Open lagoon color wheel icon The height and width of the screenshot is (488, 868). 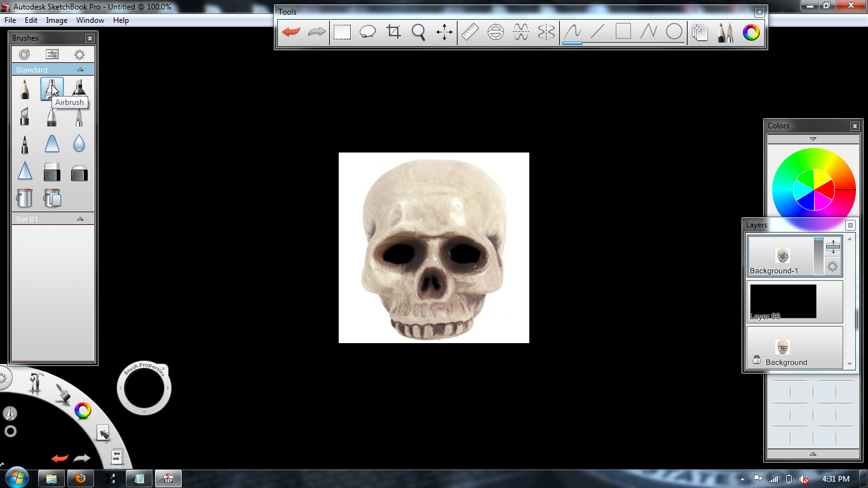click(83, 410)
